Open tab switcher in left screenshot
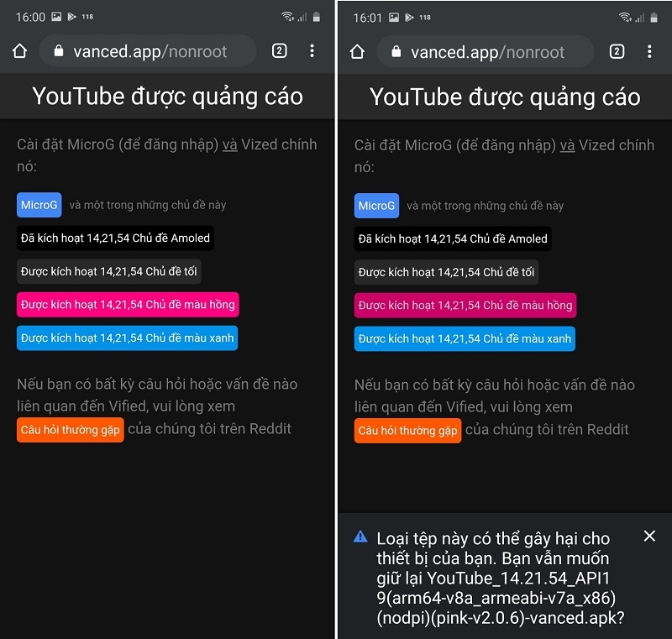672x639 pixels. point(280,51)
